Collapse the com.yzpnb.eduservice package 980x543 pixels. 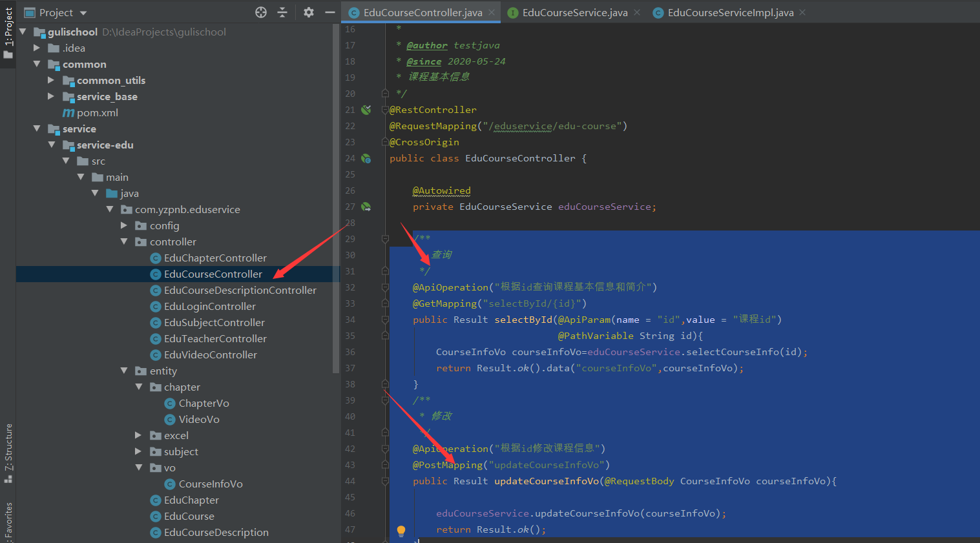(x=109, y=209)
